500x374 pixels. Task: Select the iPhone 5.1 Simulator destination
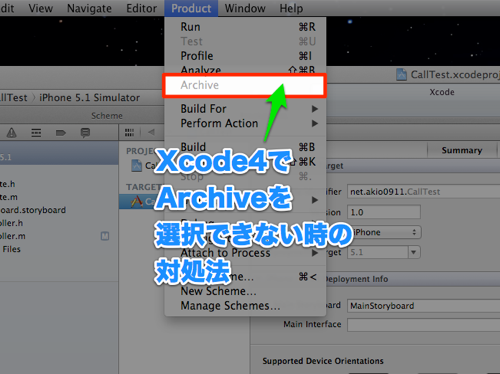pos(89,98)
